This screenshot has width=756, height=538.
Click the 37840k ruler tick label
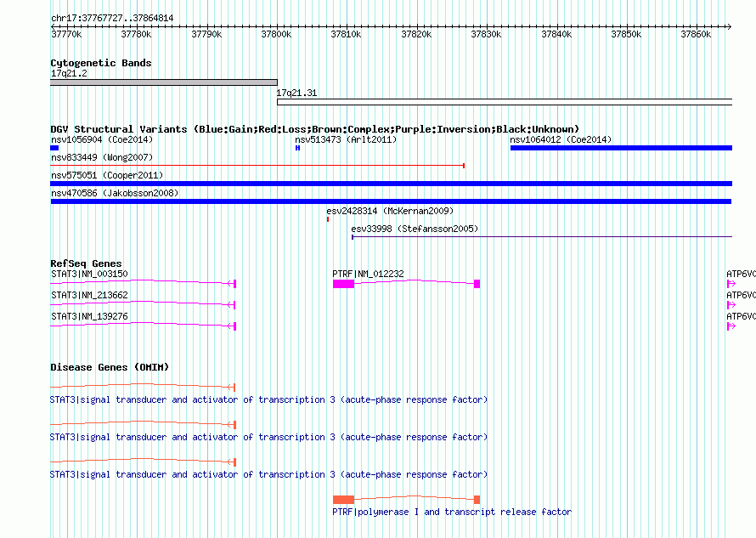coord(556,34)
